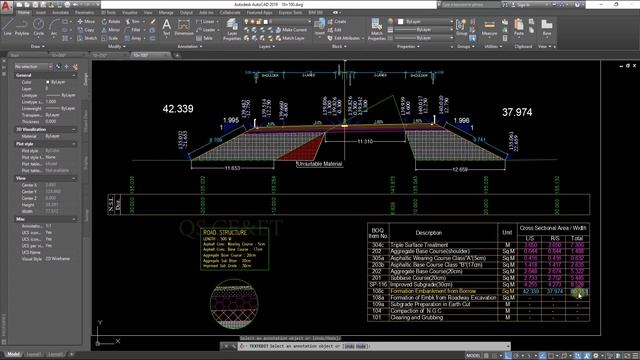Toggle object snap tracking in status bar

click(542, 356)
